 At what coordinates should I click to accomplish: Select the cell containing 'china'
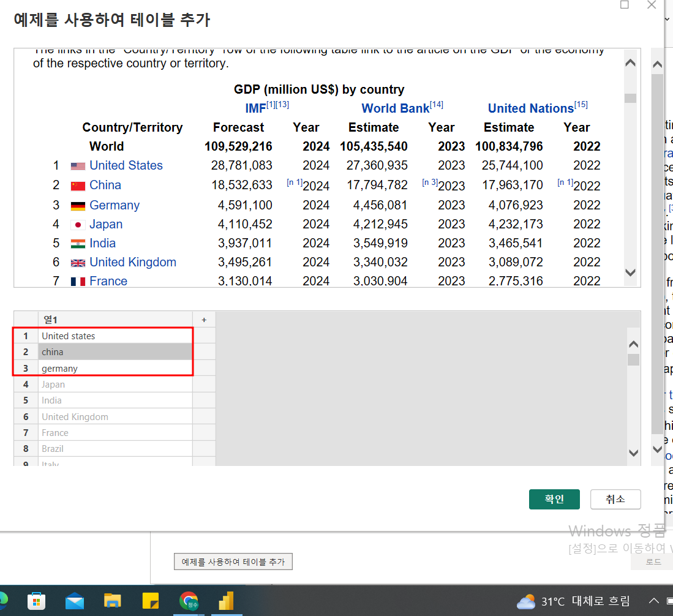tap(116, 351)
